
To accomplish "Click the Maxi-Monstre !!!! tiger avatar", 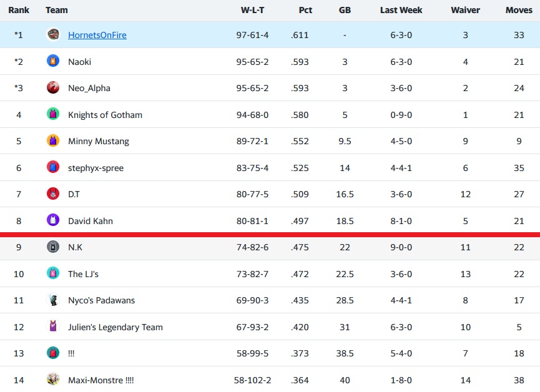I will click(x=53, y=380).
